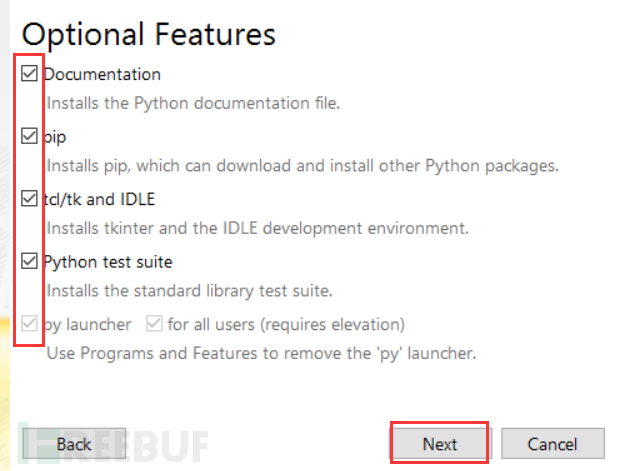Select the tcl/tk and IDLE label
This screenshot has height=471, width=619.
click(99, 199)
